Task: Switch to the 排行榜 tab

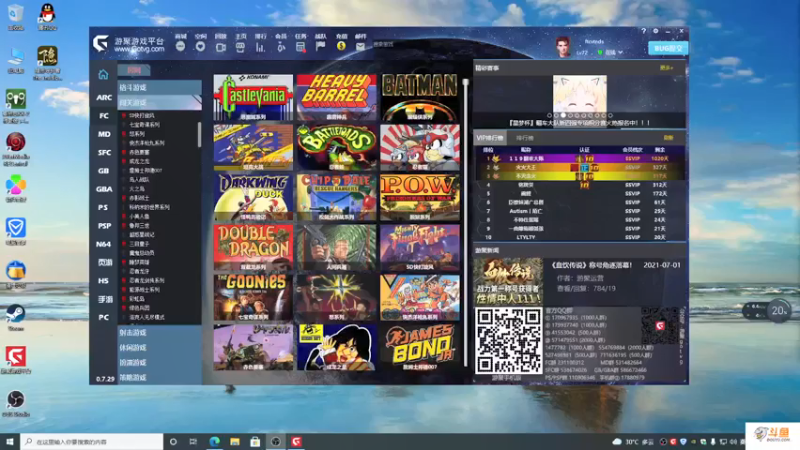Action: (x=524, y=138)
